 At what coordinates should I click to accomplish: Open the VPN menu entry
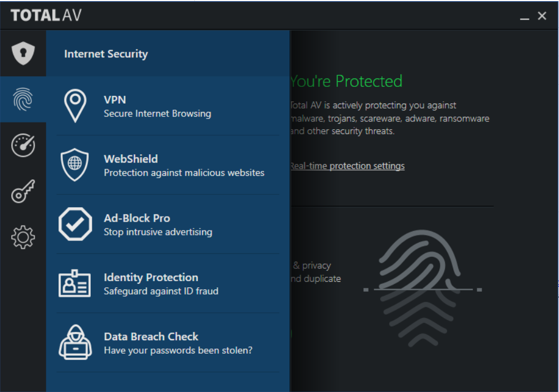coord(168,106)
